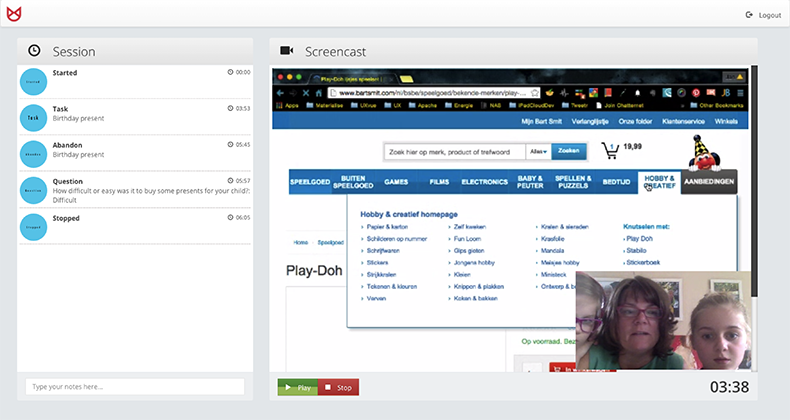The width and height of the screenshot is (790, 420).
Task: Start screencast with the Play button
Action: pos(298,387)
